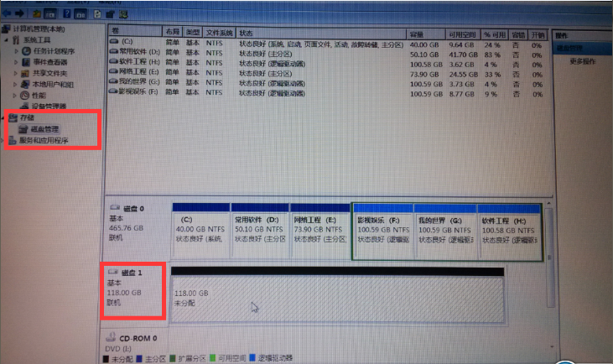This screenshot has width=613, height=364.
Task: Select the 网络工程 (E:) partition block
Action: pos(319,231)
